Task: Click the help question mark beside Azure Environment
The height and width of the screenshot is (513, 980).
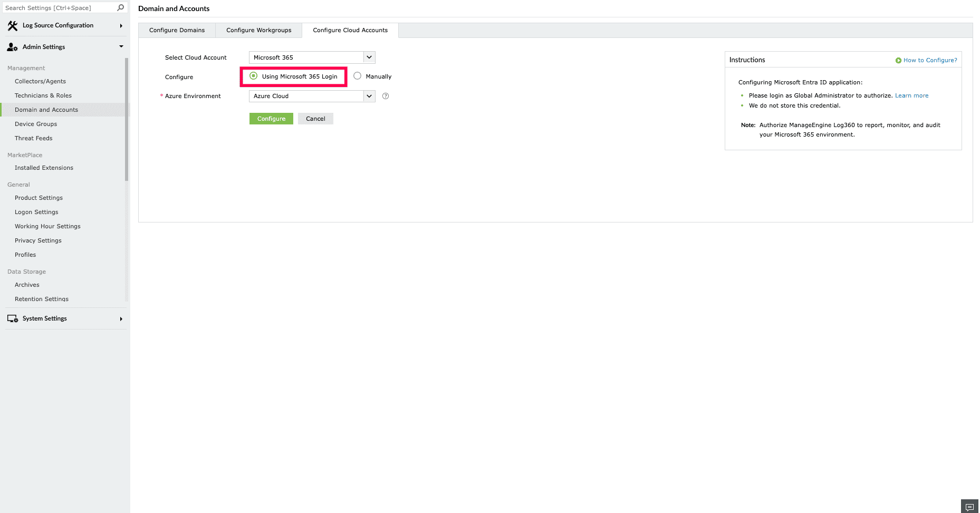Action: (x=385, y=96)
